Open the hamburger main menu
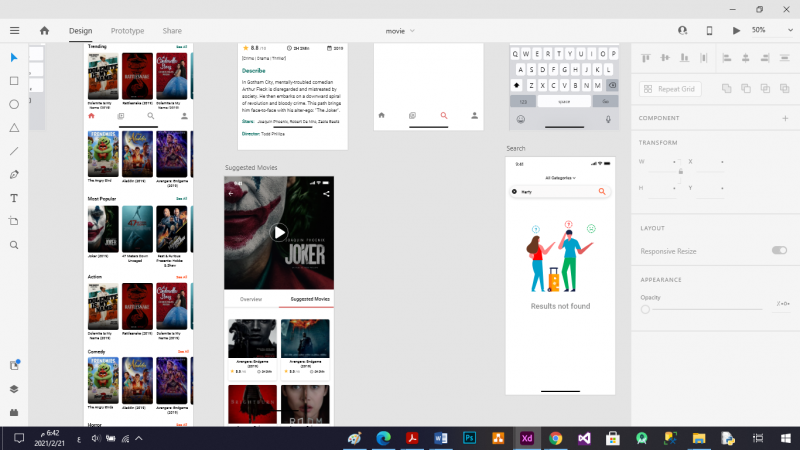 pos(14,31)
